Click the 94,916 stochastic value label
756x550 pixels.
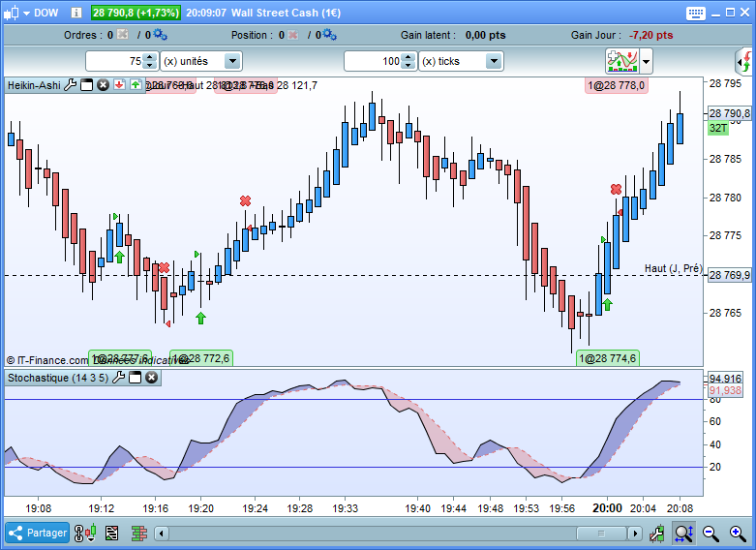coord(725,379)
